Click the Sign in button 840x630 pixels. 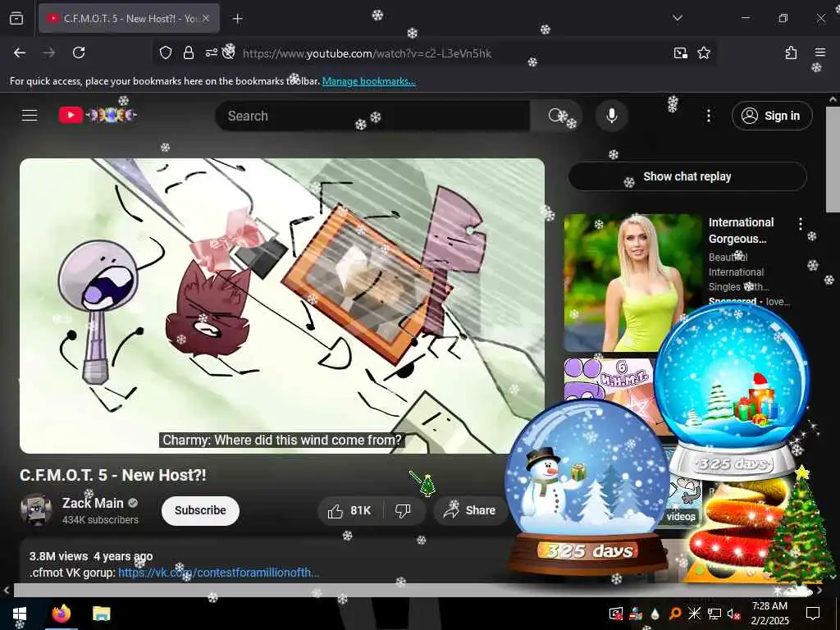[772, 116]
